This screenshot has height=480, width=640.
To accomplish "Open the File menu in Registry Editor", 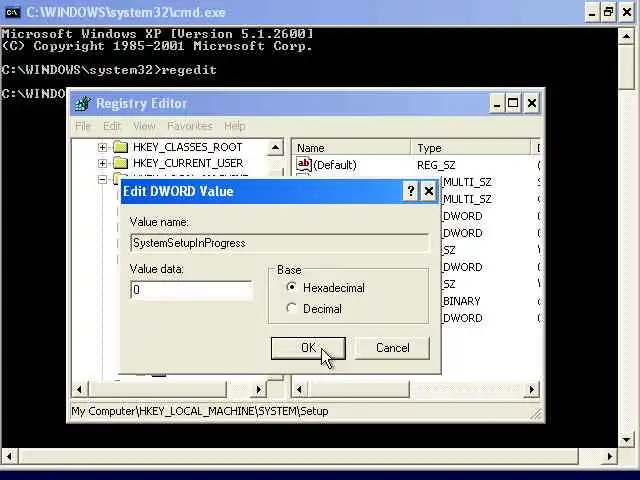I will tap(82, 126).
